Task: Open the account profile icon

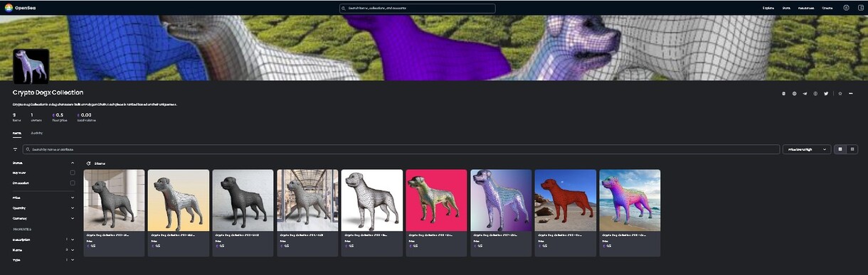Action: point(846,8)
